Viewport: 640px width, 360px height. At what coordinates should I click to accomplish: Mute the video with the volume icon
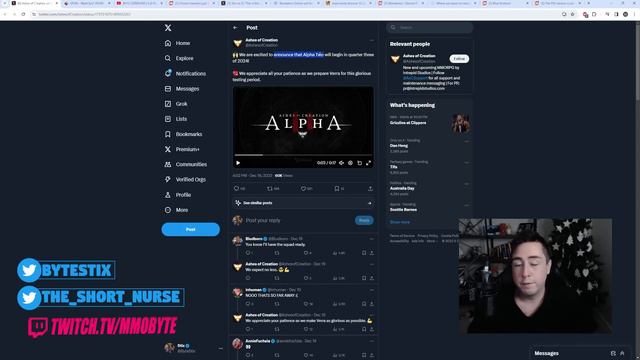(341, 163)
